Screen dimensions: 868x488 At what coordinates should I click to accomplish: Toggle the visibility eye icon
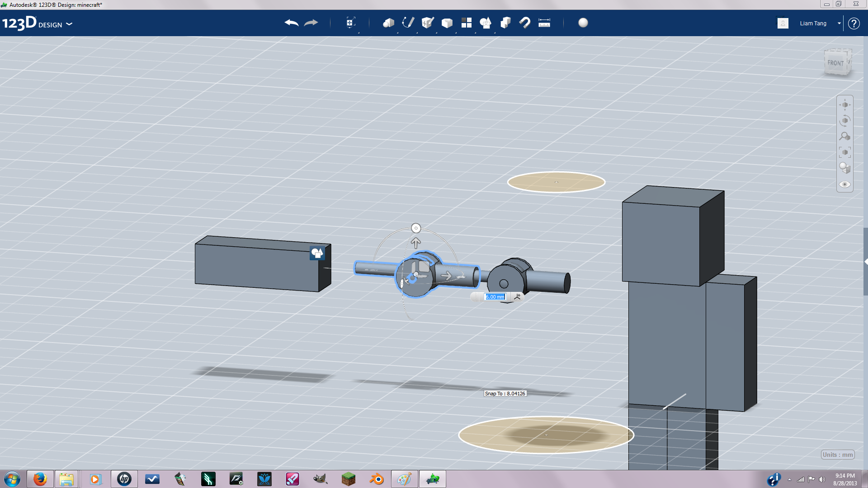tap(844, 184)
